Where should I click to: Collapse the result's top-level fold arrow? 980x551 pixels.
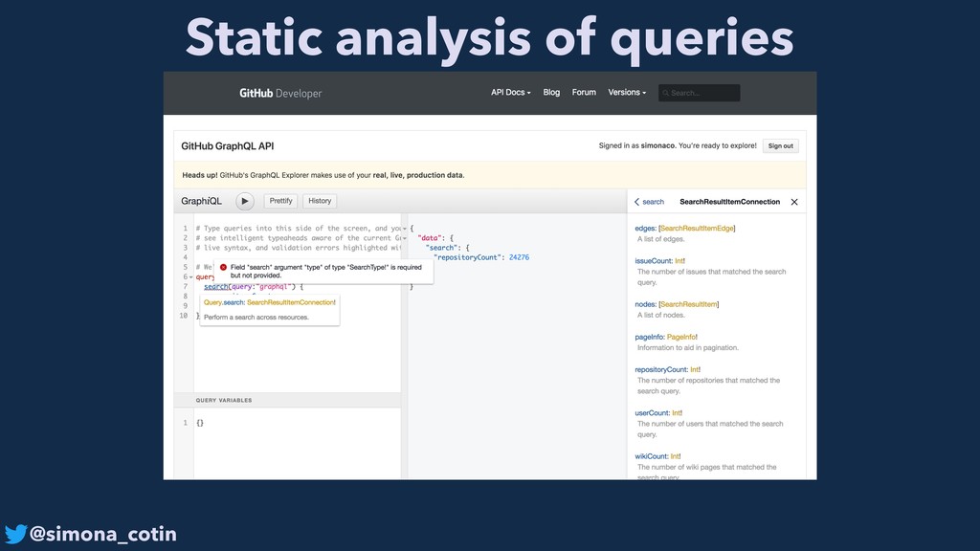pyautogui.click(x=405, y=229)
